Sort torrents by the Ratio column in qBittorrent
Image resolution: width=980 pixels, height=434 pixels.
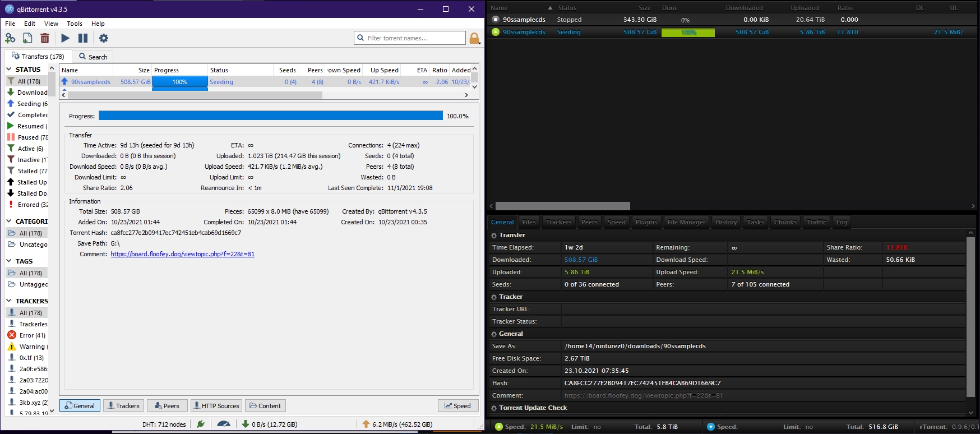[440, 70]
